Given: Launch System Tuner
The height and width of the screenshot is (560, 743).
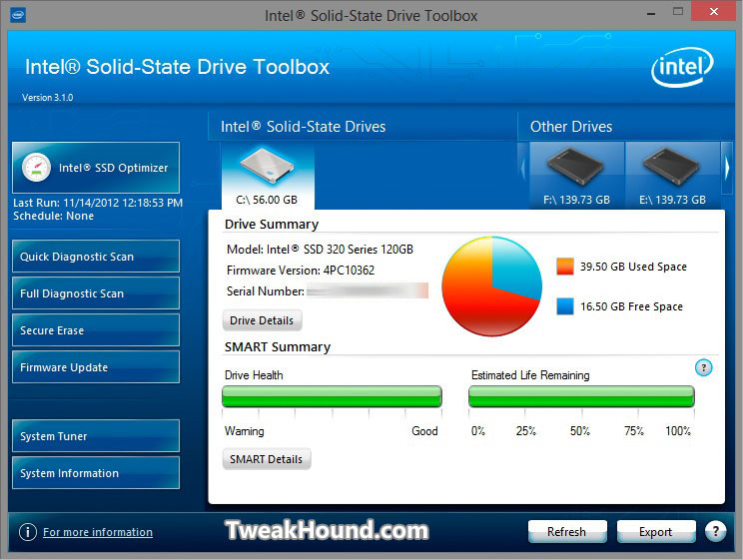Looking at the screenshot, I should tap(96, 436).
